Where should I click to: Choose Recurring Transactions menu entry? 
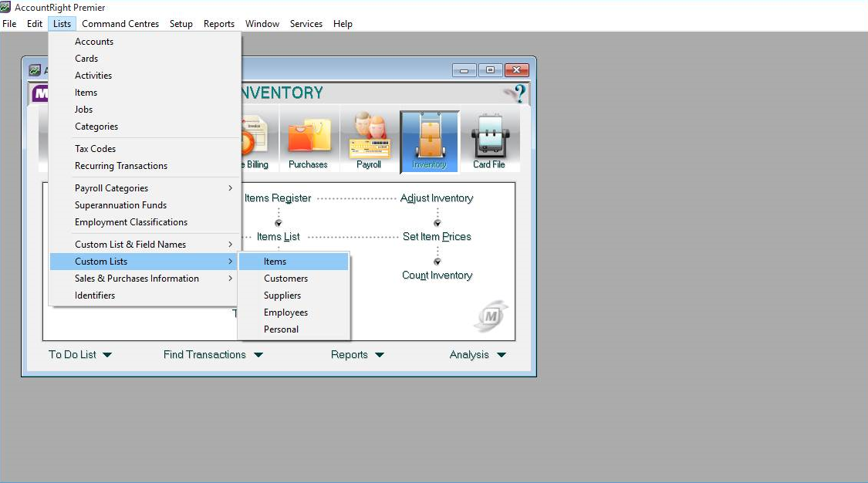(x=145, y=166)
